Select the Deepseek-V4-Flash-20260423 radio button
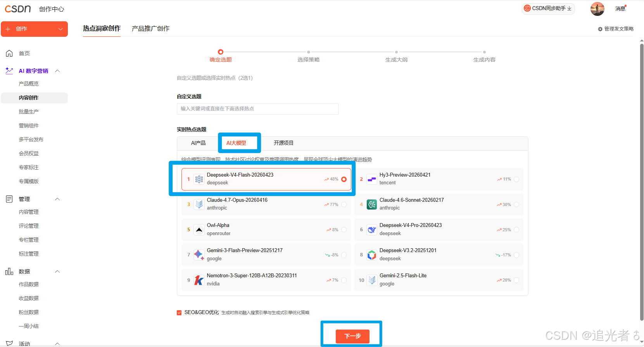 344,179
